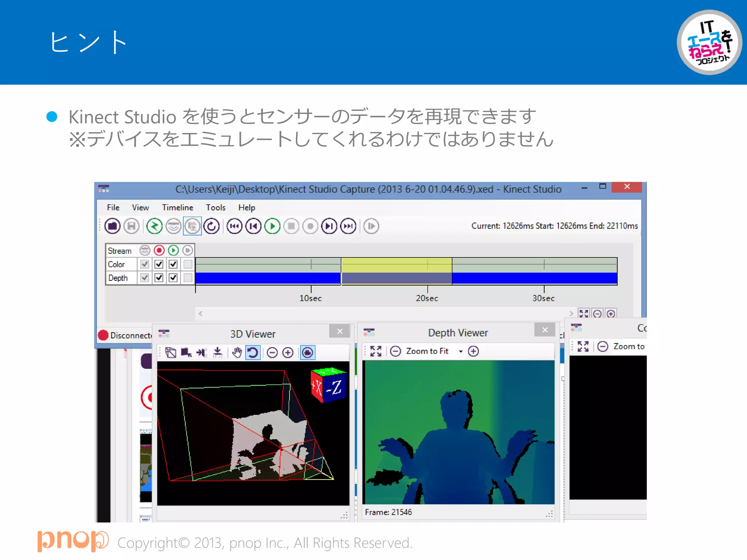Click the grayed first checkbox in Depth row
Screen dimensions: 747x560
[145, 278]
